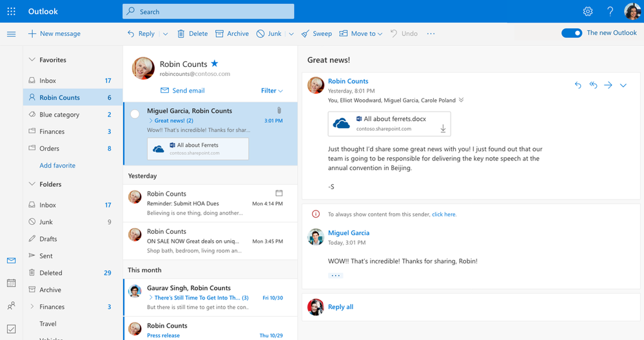Switch to Calendar in left rail
This screenshot has width=644, height=340.
11,283
